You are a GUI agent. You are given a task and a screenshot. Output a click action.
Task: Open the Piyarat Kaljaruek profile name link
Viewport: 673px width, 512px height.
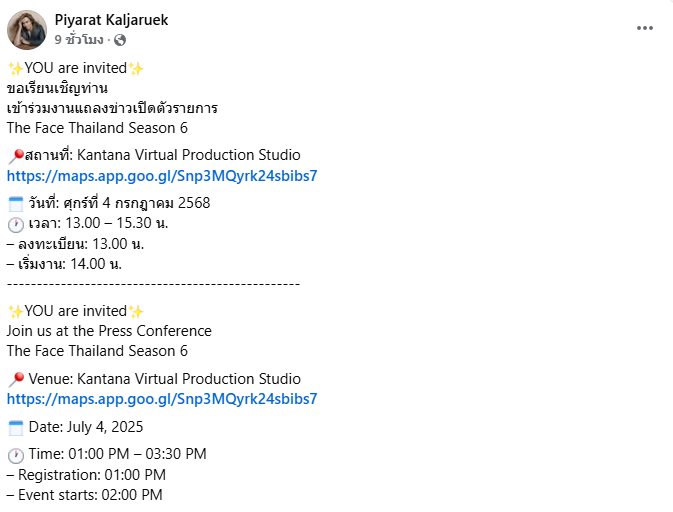pyautogui.click(x=123, y=20)
